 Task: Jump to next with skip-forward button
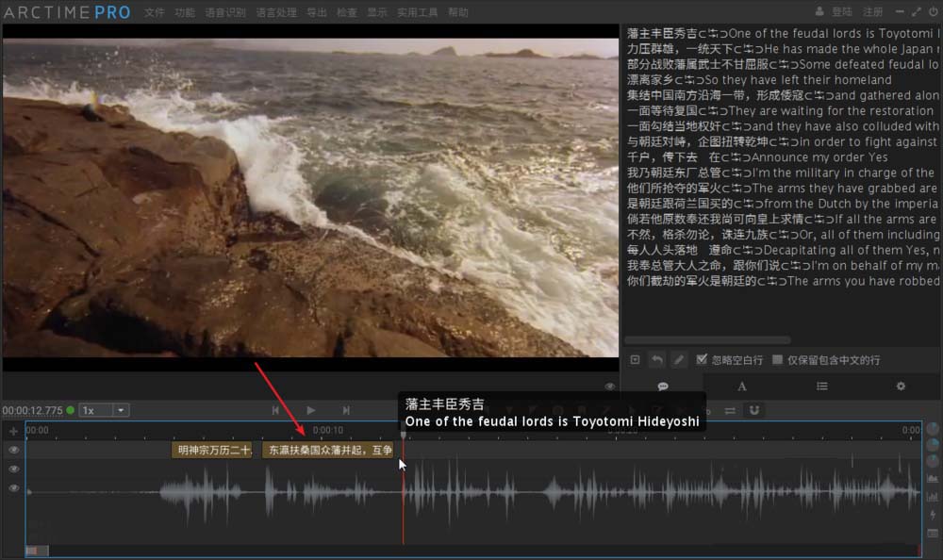coord(346,410)
